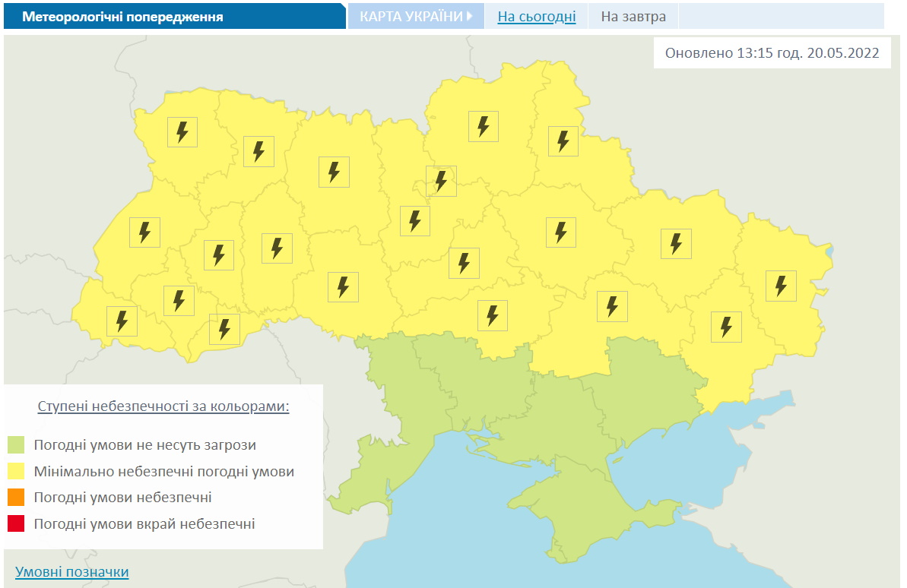
Task: Click the lightning icon over Luhansk region
Action: [781, 286]
